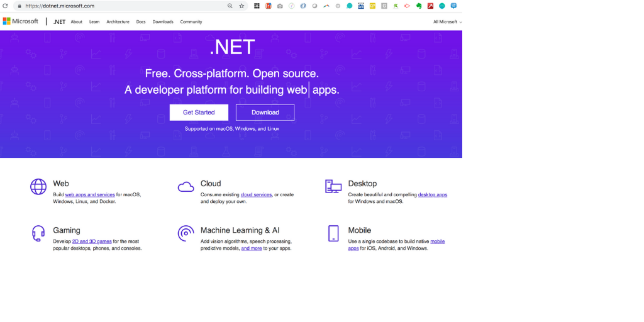This screenshot has height=322, width=644.
Task: Click the 'Free. Cross-platform. Open source.' tagline
Action: tap(232, 74)
